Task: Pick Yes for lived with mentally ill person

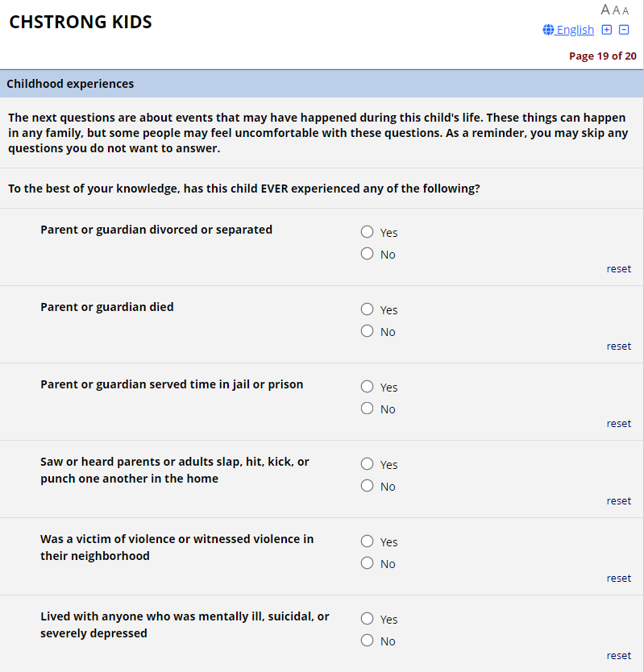Action: (x=368, y=619)
